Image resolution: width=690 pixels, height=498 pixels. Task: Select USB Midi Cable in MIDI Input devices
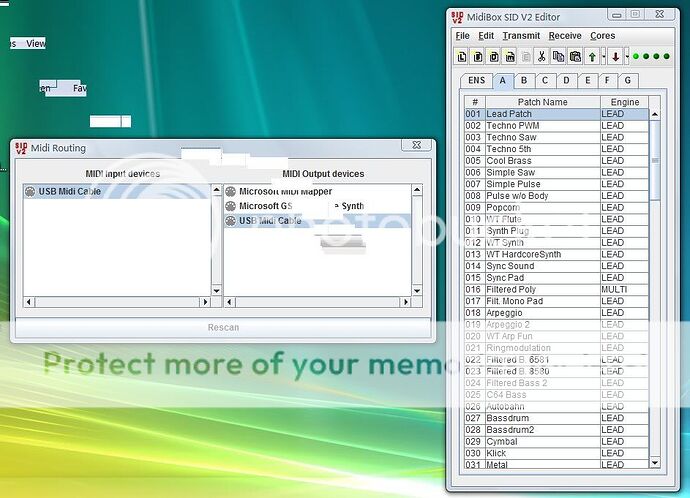pos(117,191)
